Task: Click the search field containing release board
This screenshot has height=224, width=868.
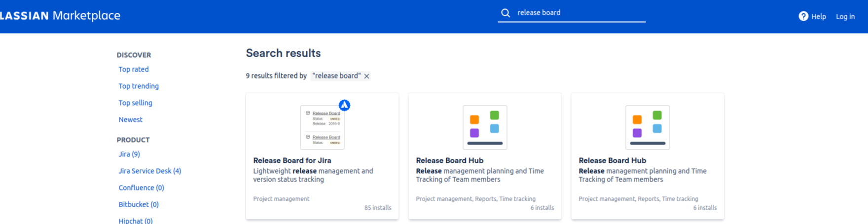Action: point(577,13)
